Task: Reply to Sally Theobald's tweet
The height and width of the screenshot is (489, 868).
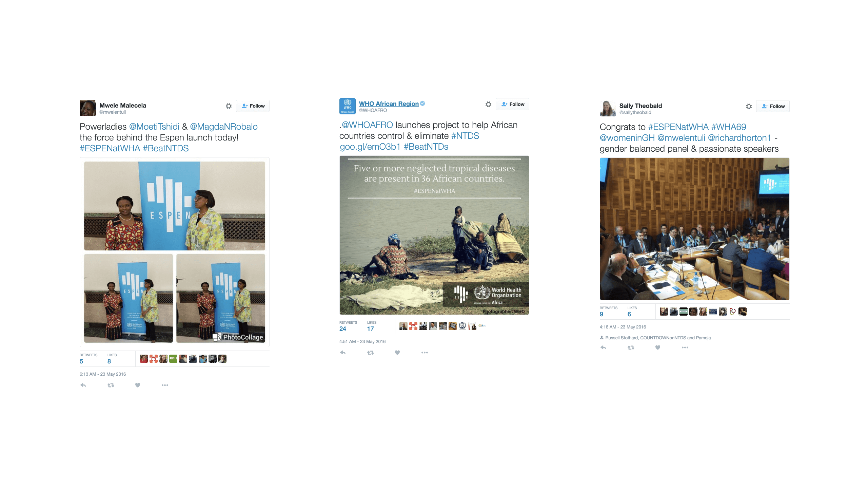Action: pos(603,347)
